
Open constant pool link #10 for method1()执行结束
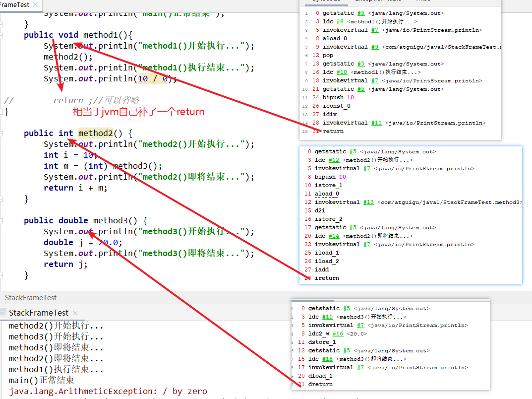pyautogui.click(x=342, y=72)
